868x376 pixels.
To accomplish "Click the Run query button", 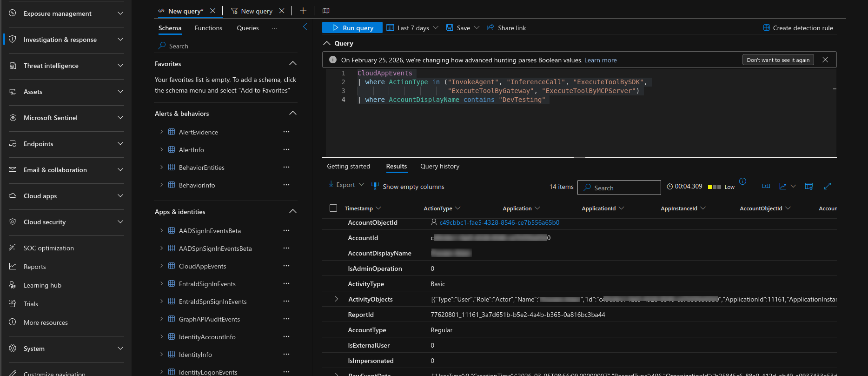I will click(352, 28).
